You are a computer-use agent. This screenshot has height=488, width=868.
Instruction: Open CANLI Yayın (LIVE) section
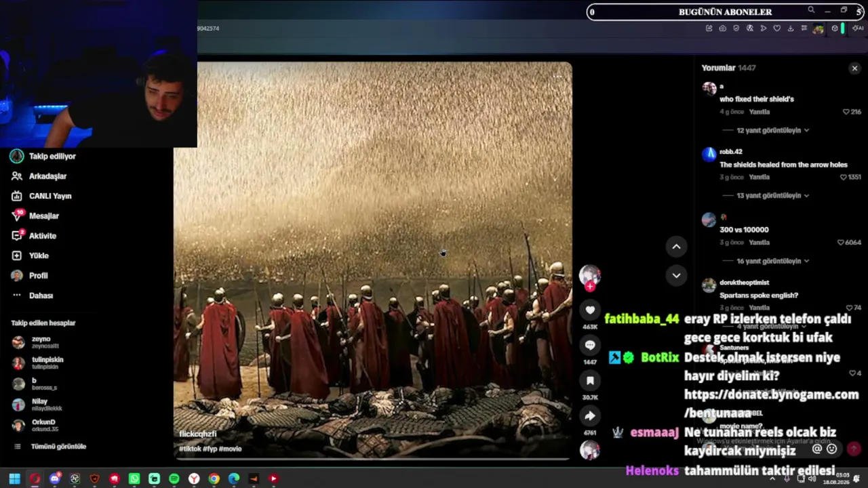(41, 196)
